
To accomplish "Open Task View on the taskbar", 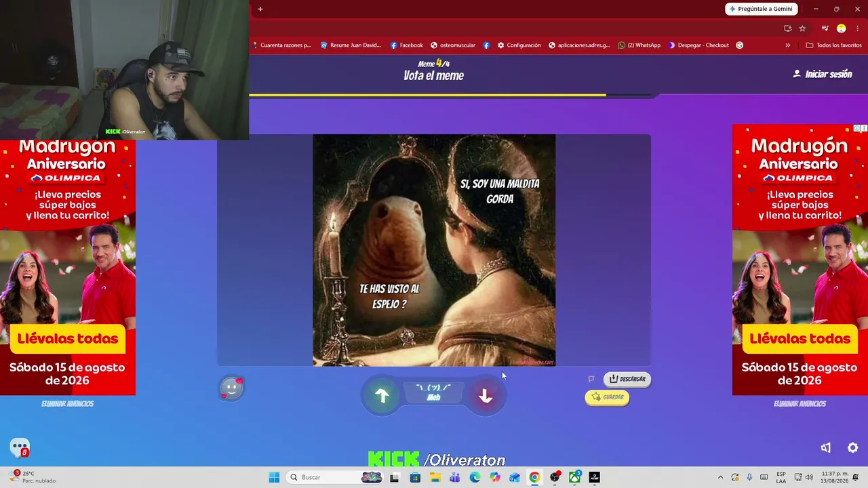I will point(395,477).
